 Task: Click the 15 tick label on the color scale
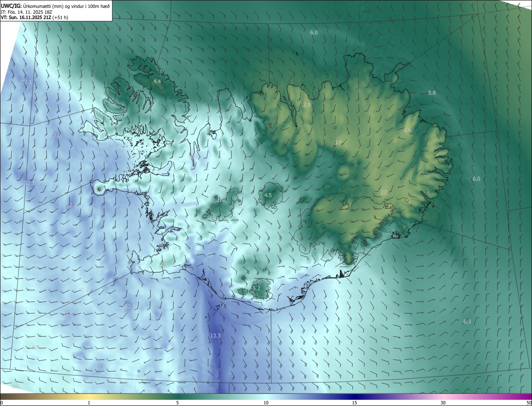[x=355, y=403]
